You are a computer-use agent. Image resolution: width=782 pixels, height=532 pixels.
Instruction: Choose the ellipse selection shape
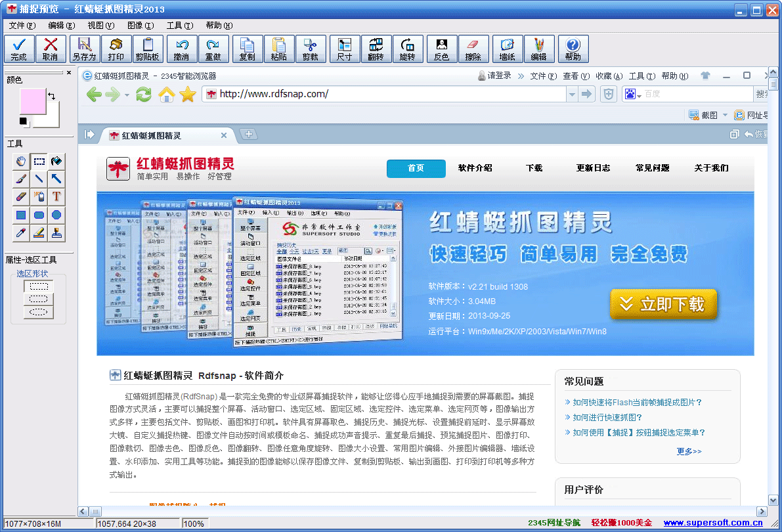[37, 311]
